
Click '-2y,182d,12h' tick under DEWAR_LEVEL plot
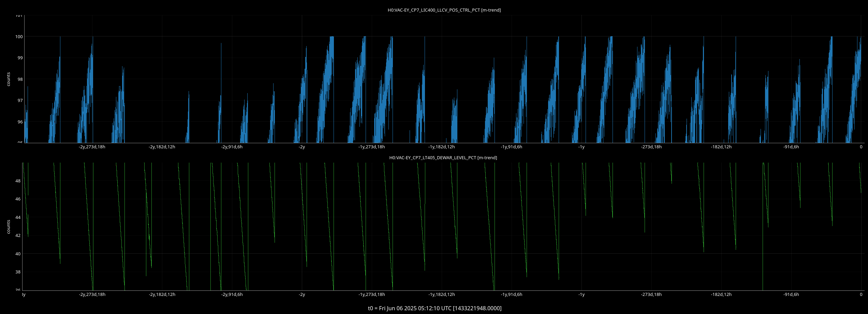pyautogui.click(x=162, y=295)
